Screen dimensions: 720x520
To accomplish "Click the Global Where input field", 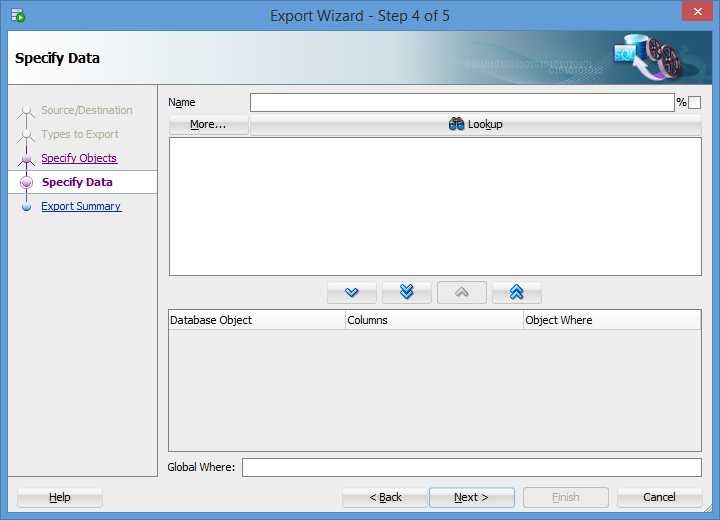I will (471, 468).
